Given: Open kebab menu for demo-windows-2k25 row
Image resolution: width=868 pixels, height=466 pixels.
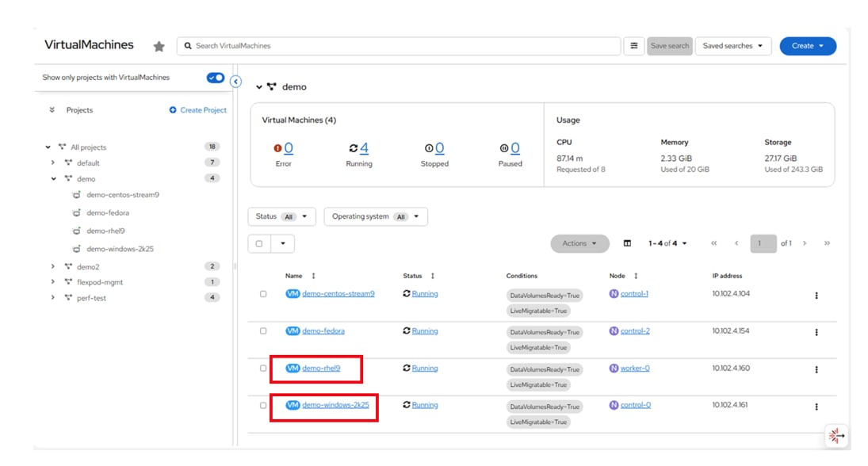Looking at the screenshot, I should tap(816, 407).
